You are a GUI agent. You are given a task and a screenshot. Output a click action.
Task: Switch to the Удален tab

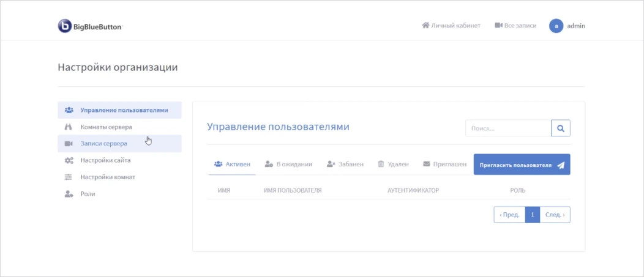click(393, 164)
